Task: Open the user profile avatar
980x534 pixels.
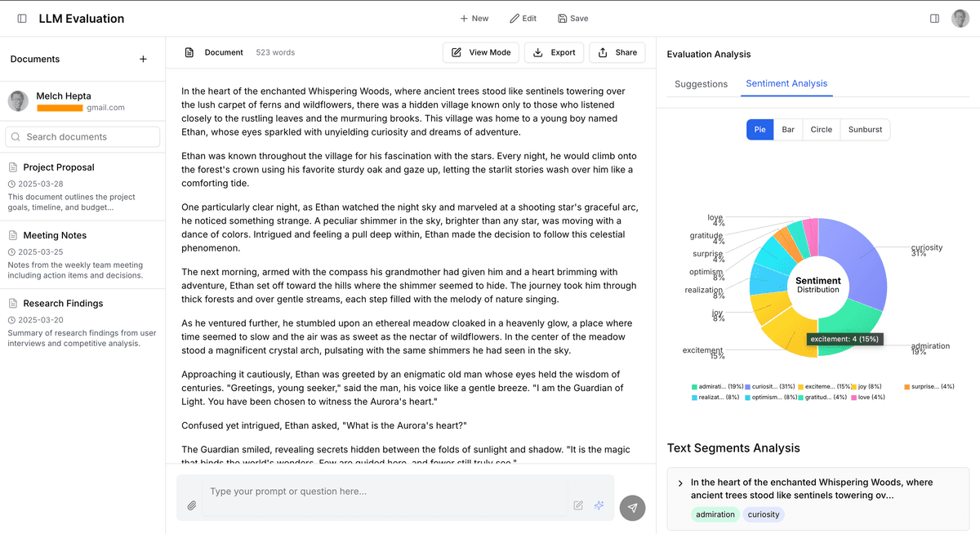Action: point(960,19)
